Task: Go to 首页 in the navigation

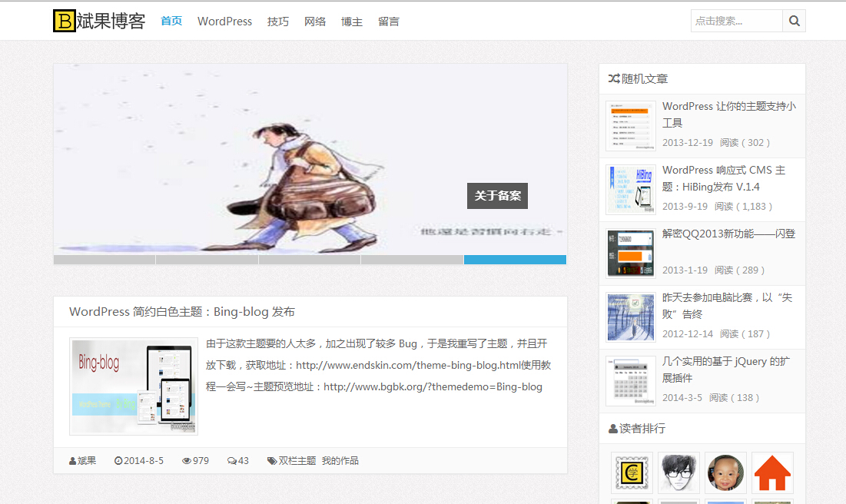Action: 171,21
